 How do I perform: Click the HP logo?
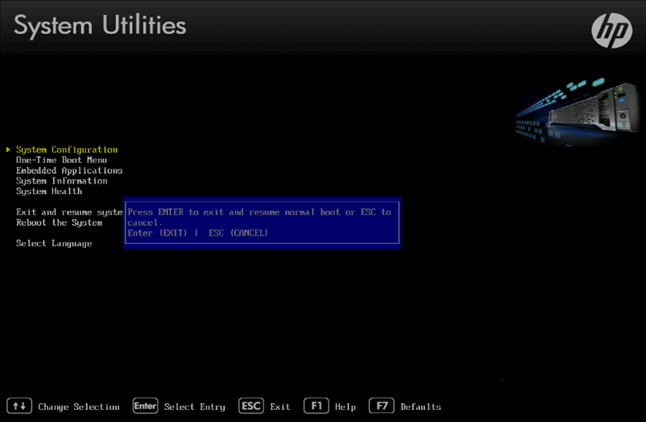coord(612,30)
